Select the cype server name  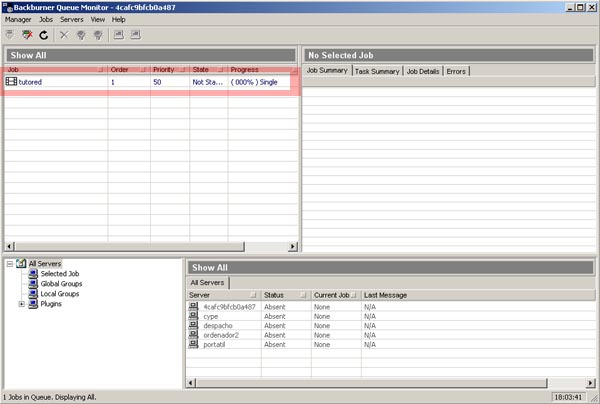(x=210, y=316)
